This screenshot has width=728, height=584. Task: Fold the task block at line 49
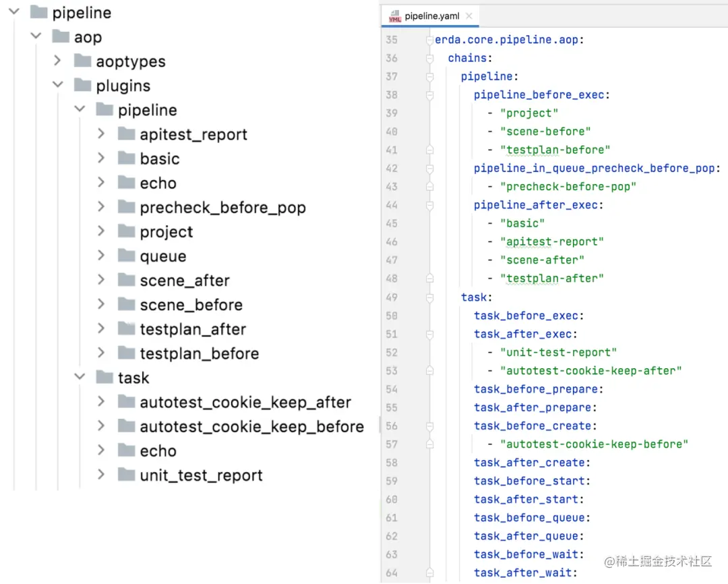(429, 298)
